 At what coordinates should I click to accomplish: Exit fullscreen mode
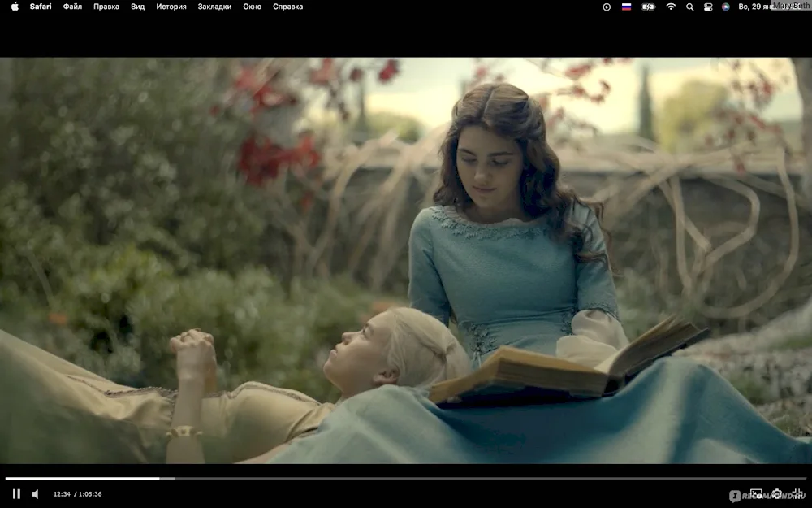click(797, 493)
